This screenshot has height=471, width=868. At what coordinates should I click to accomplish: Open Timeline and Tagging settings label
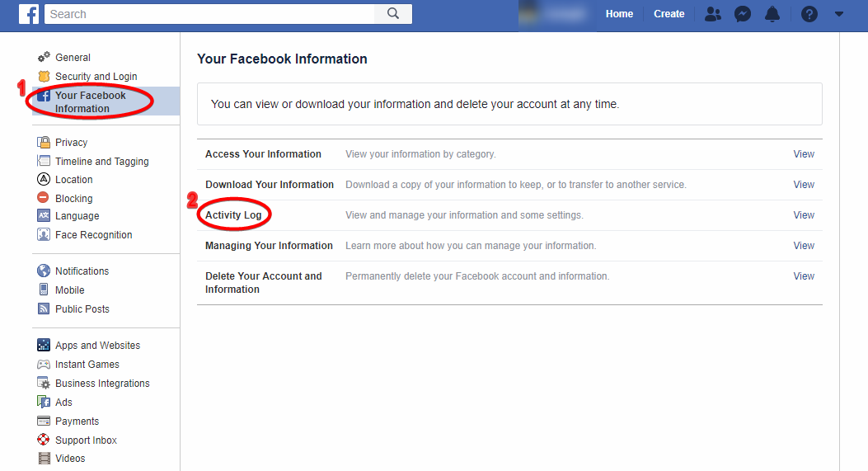click(102, 161)
